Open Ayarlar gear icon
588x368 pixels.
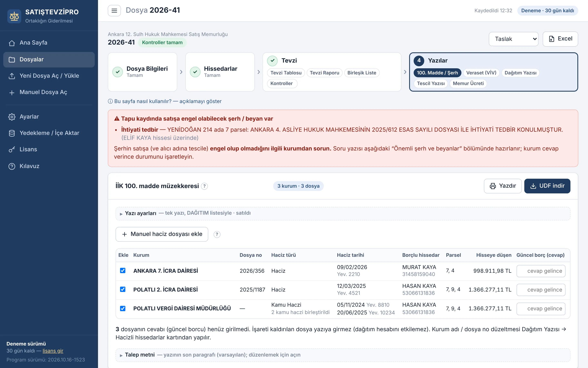(x=12, y=117)
